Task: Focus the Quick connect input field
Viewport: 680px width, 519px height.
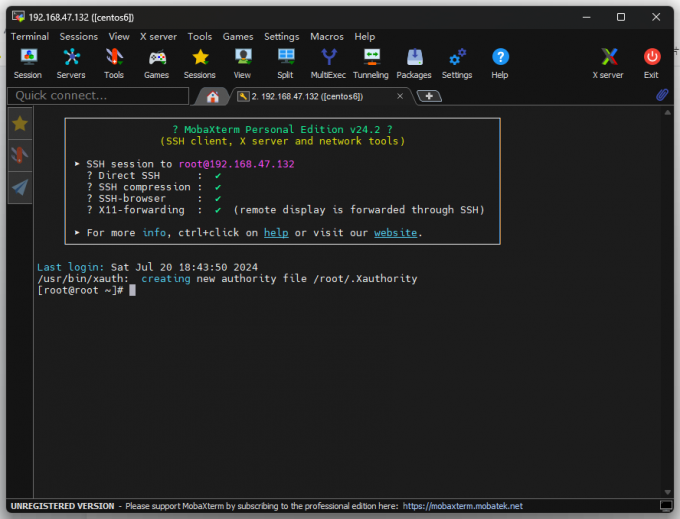Action: tap(98, 96)
